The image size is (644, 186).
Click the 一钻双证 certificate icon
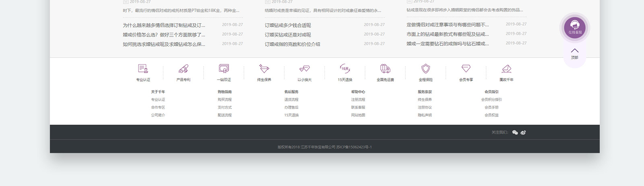224,69
